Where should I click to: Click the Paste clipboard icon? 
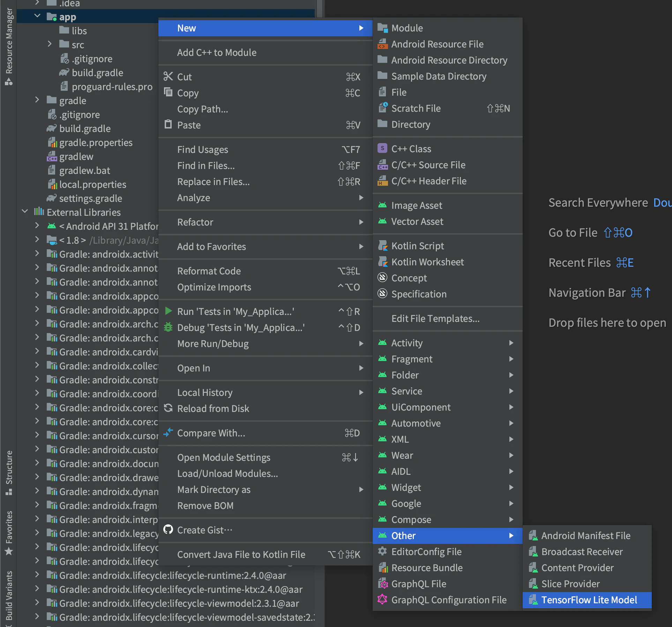(168, 124)
